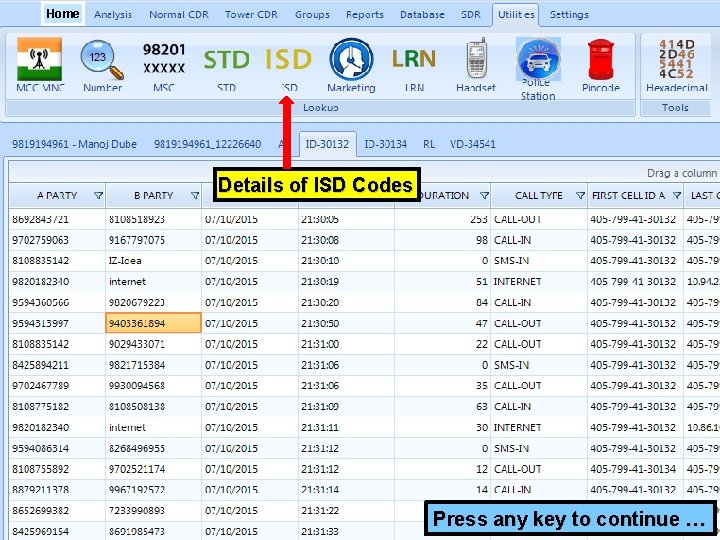
Task: Sort by CALL TYPE column header
Action: pyautogui.click(x=539, y=196)
